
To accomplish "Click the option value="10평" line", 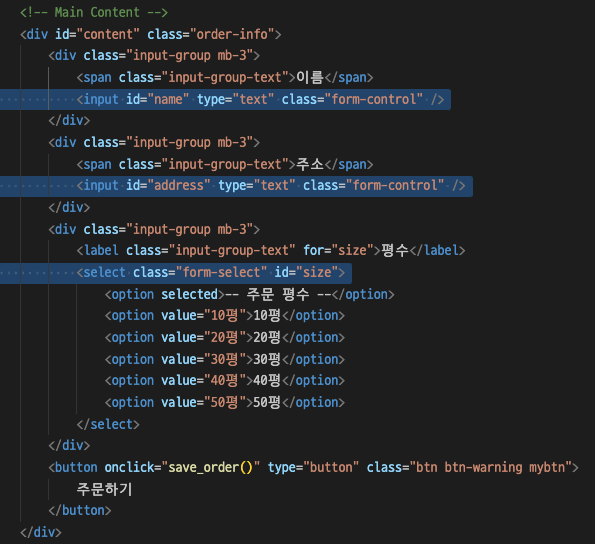I will click(x=225, y=316).
